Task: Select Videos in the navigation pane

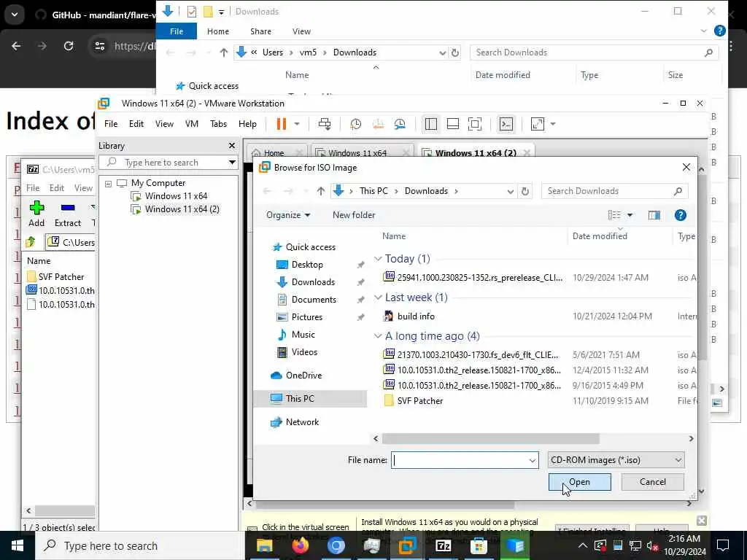Action: [x=304, y=352]
